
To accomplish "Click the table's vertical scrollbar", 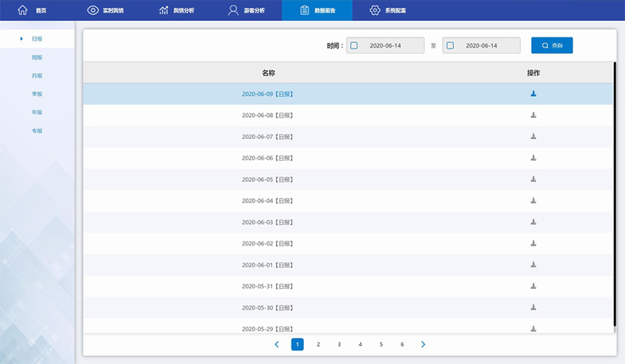I will (616, 195).
